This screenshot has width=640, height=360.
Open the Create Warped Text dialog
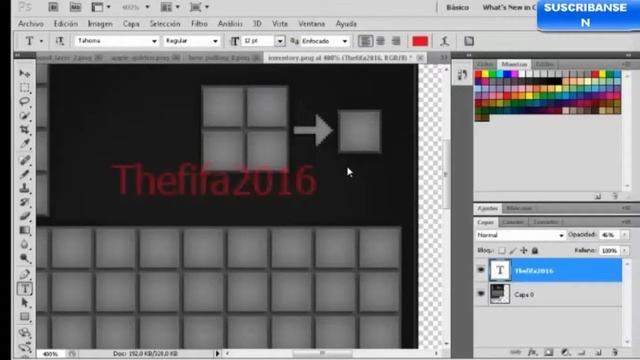tap(445, 41)
